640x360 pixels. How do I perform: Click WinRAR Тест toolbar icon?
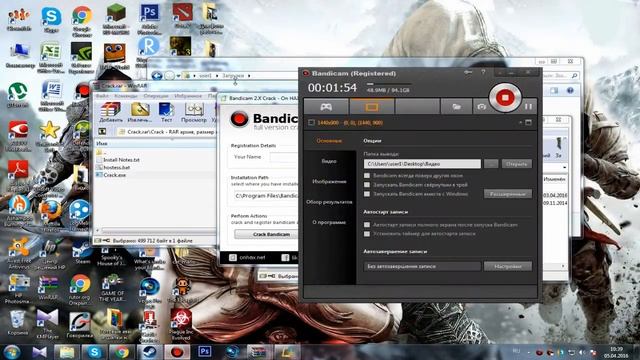tap(166, 112)
